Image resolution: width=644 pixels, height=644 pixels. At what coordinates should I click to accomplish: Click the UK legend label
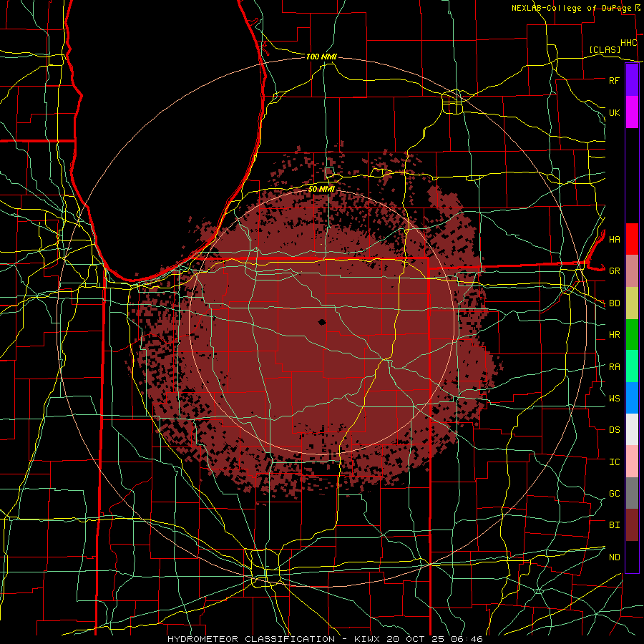614,112
